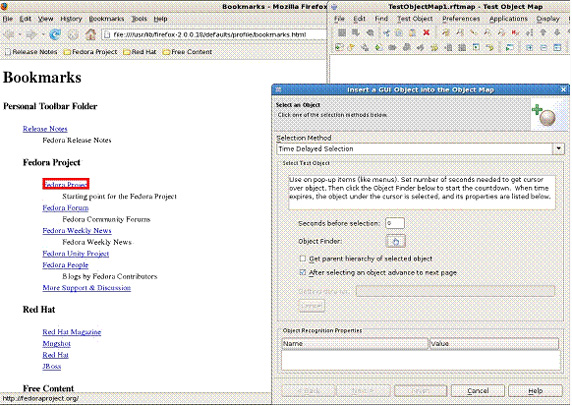Screen dimensions: 572x406
Task: Open the Mugshot link
Action: tap(57, 344)
